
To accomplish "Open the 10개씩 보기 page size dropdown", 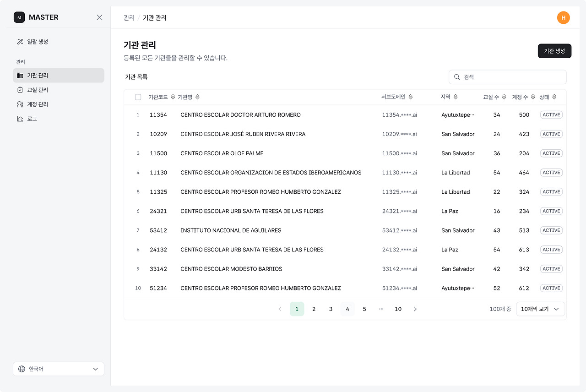I will click(x=540, y=309).
